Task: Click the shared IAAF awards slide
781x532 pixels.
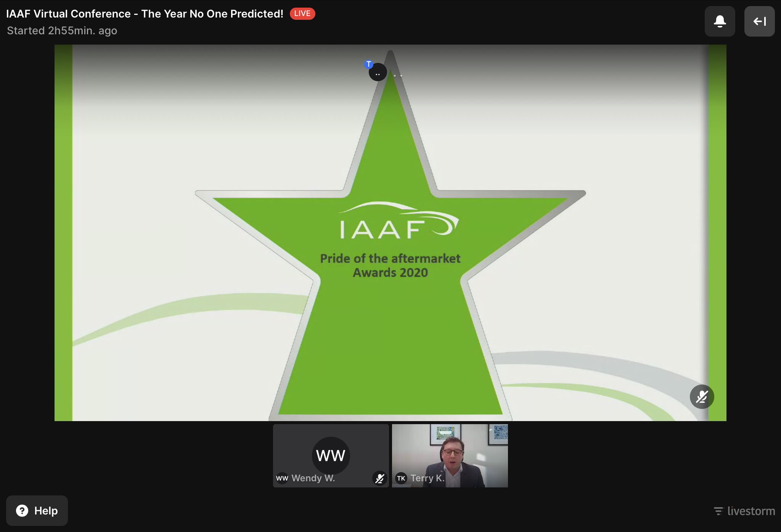Action: point(390,233)
